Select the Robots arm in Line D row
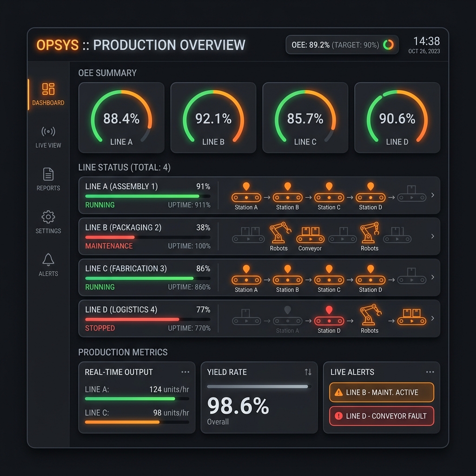476x476 pixels. tap(370, 315)
